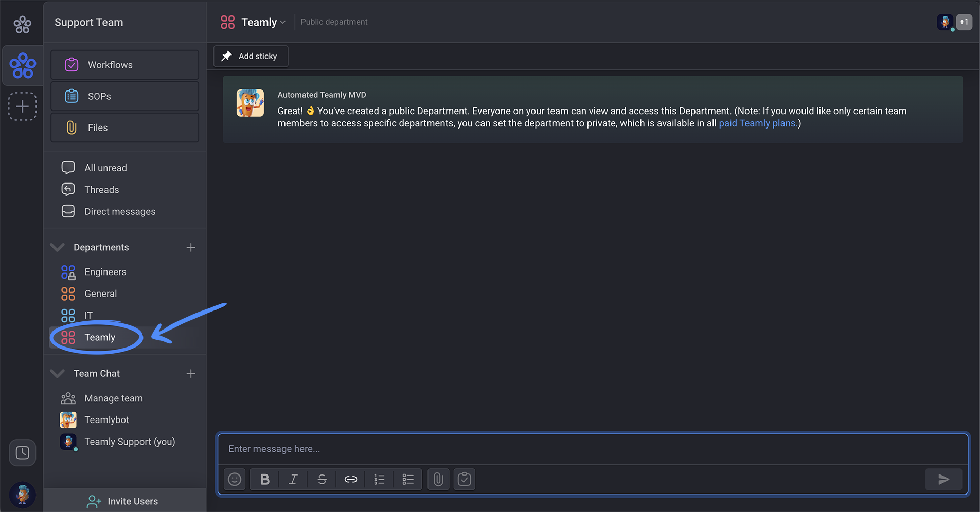
Task: Open the history clock icon in left rail
Action: click(23, 452)
